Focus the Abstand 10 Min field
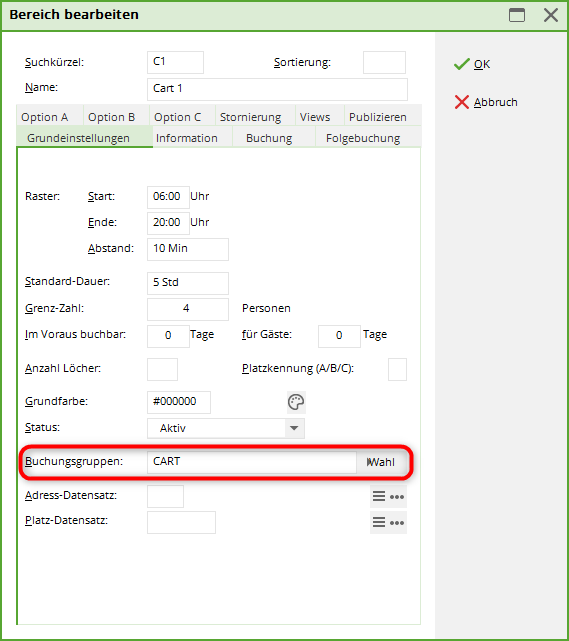 188,249
